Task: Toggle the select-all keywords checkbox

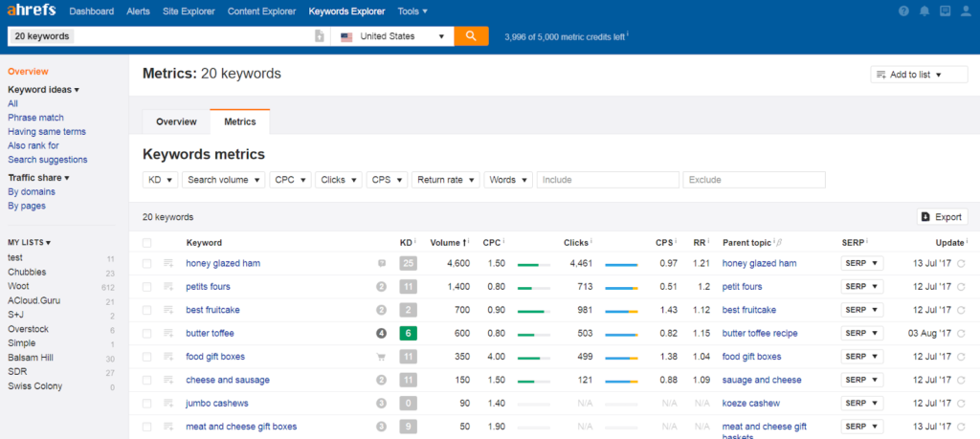Action: 146,243
